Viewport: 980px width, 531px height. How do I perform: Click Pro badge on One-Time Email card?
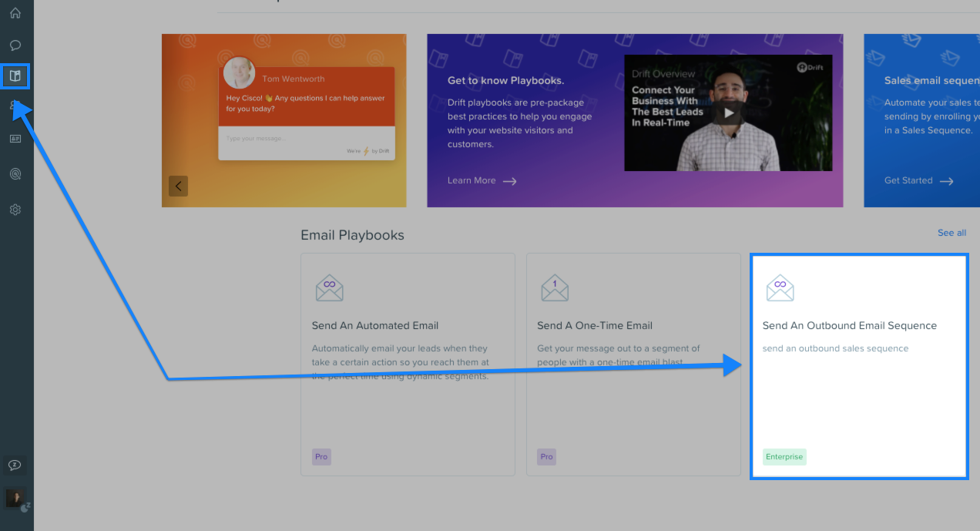click(546, 457)
